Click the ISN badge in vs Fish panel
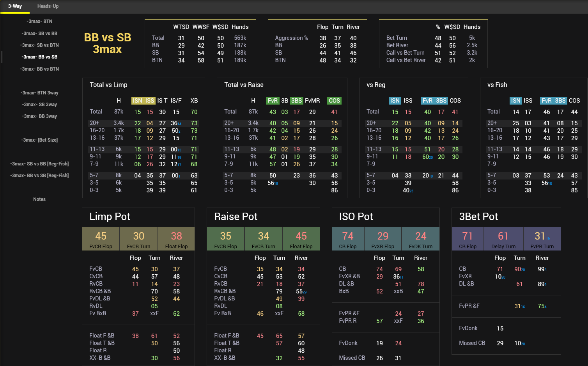 (x=515, y=101)
